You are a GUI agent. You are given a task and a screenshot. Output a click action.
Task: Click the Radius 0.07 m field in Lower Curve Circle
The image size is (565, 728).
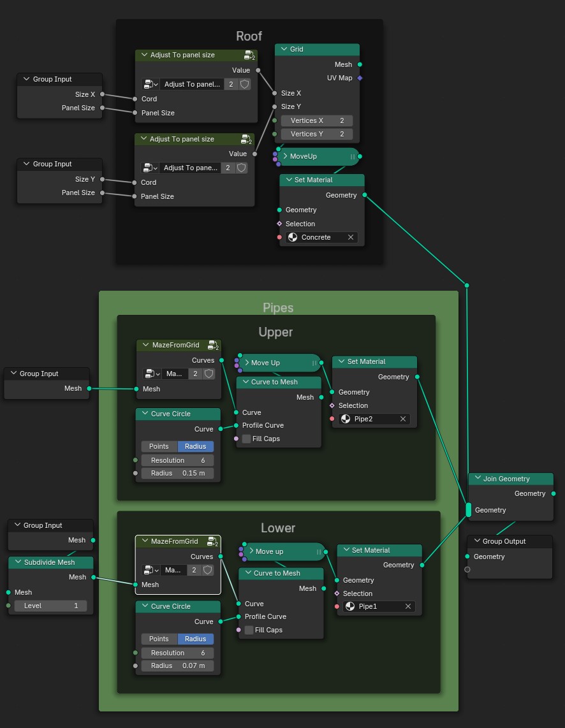pos(177,666)
